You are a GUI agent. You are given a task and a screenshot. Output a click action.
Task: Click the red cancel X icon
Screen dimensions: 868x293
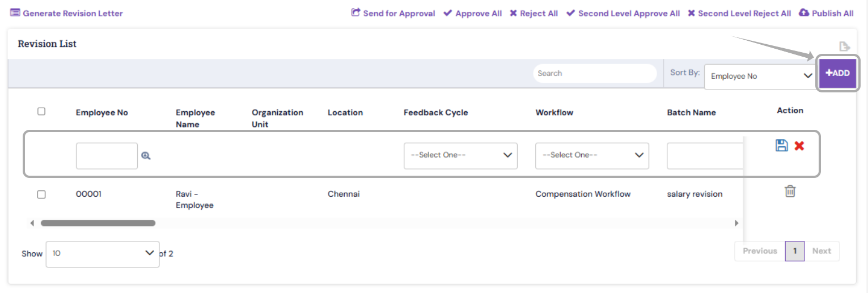[x=799, y=146]
